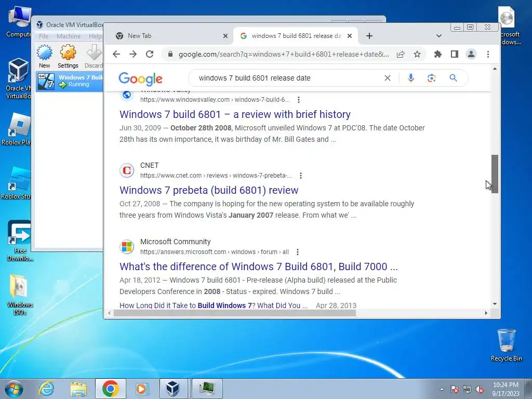Reload the Google search page
The width and height of the screenshot is (532, 399).
point(150,54)
